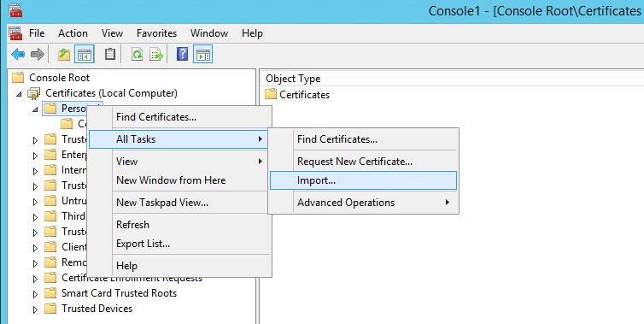Click the console icon beside File menu
Viewport: 644px width, 324px height.
tap(15, 32)
